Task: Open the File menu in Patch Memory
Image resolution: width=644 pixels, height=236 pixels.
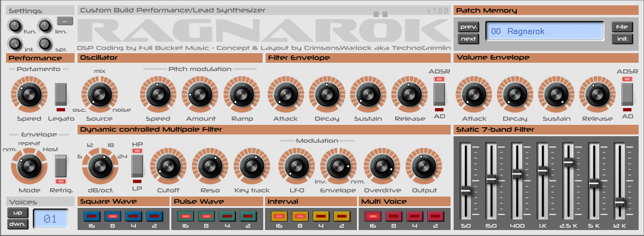Action: 623,27
